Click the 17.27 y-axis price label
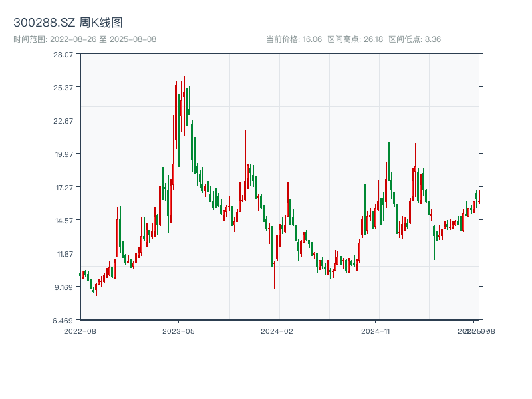 pyautogui.click(x=63, y=188)
